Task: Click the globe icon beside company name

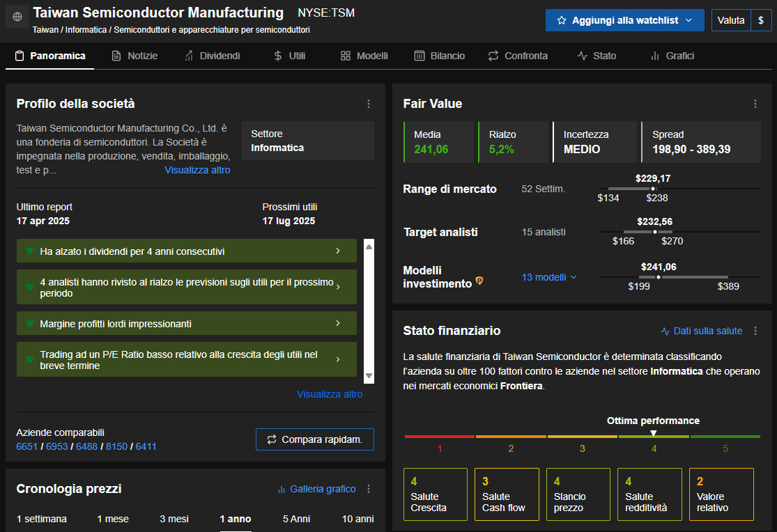Action: point(17,17)
